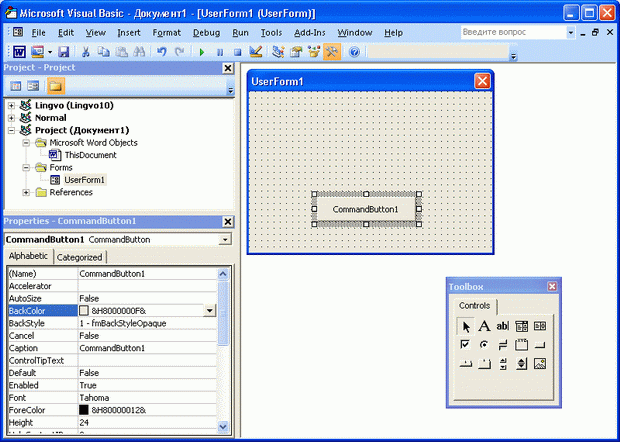
Task: Select the MultiPage tool in Toolbox
Action: 484,364
